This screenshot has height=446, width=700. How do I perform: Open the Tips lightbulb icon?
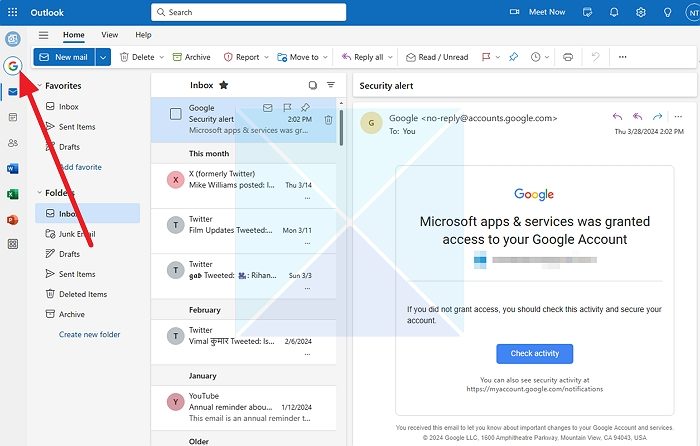667,12
